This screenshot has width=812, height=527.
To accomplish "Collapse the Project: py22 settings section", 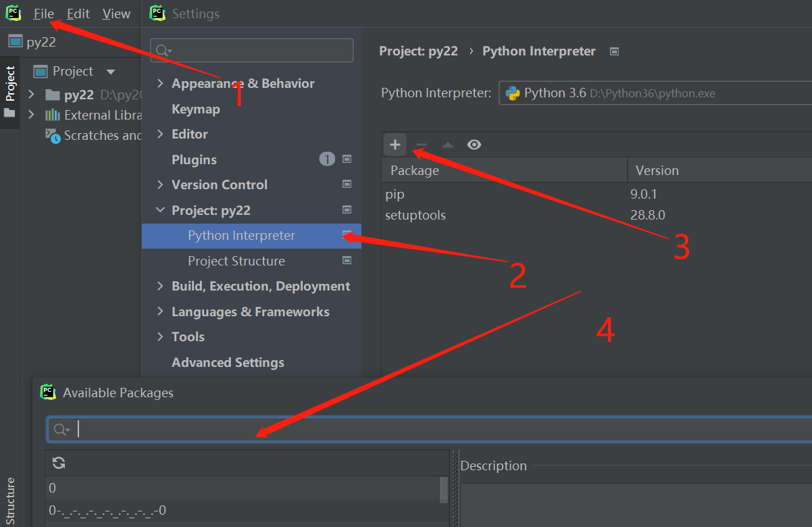I will [160, 210].
